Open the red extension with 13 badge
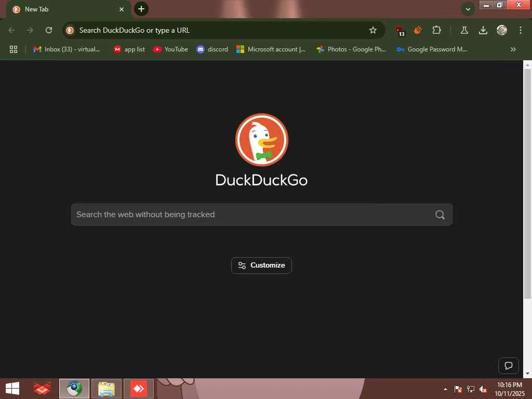 click(x=400, y=31)
